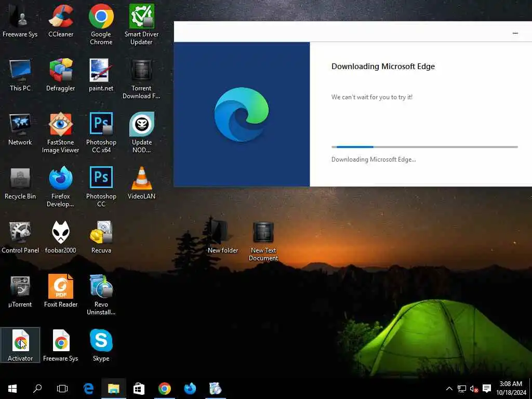Select the This PC icon
This screenshot has height=399, width=532.
[20, 75]
